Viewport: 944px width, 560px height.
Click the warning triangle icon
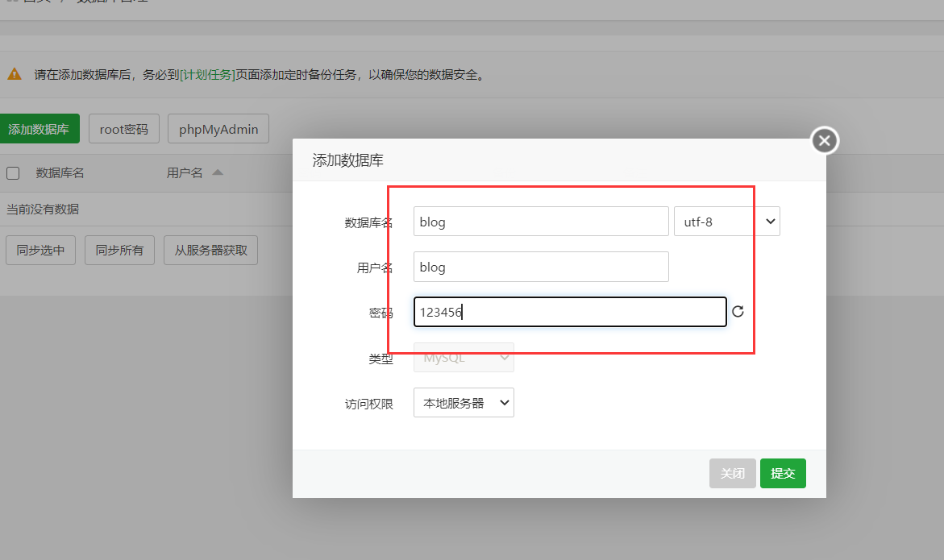(x=15, y=74)
